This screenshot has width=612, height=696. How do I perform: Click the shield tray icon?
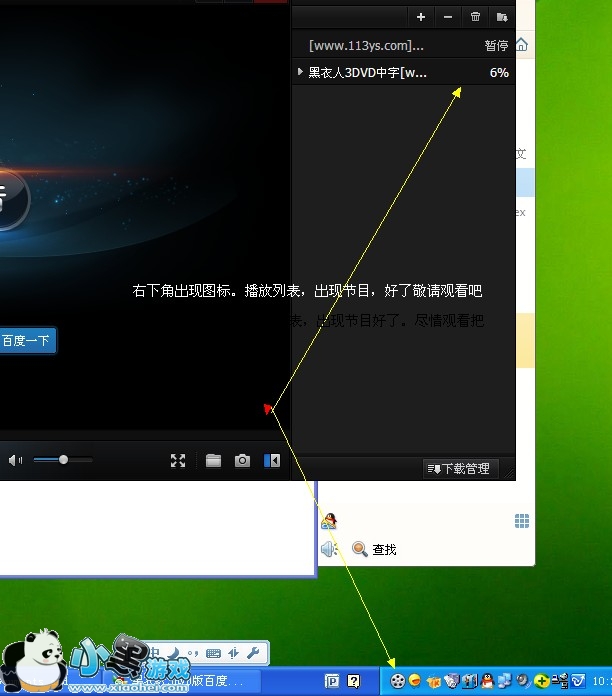pos(451,680)
